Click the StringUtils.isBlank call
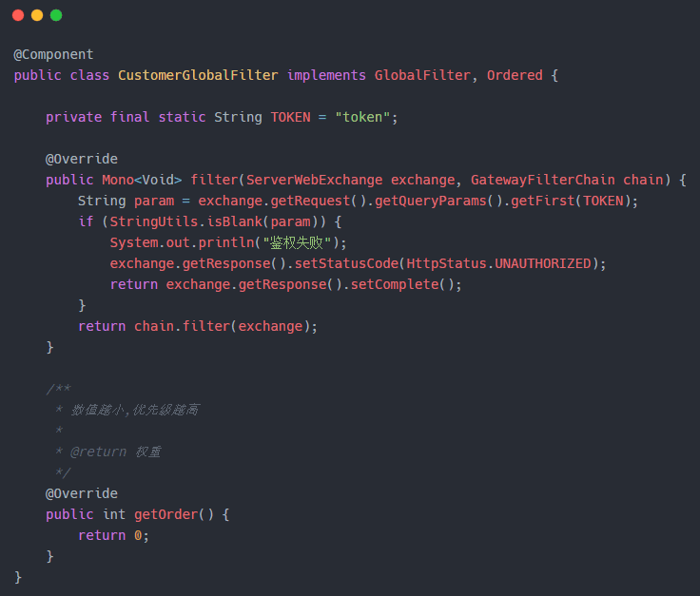700x596 pixels. click(x=198, y=221)
